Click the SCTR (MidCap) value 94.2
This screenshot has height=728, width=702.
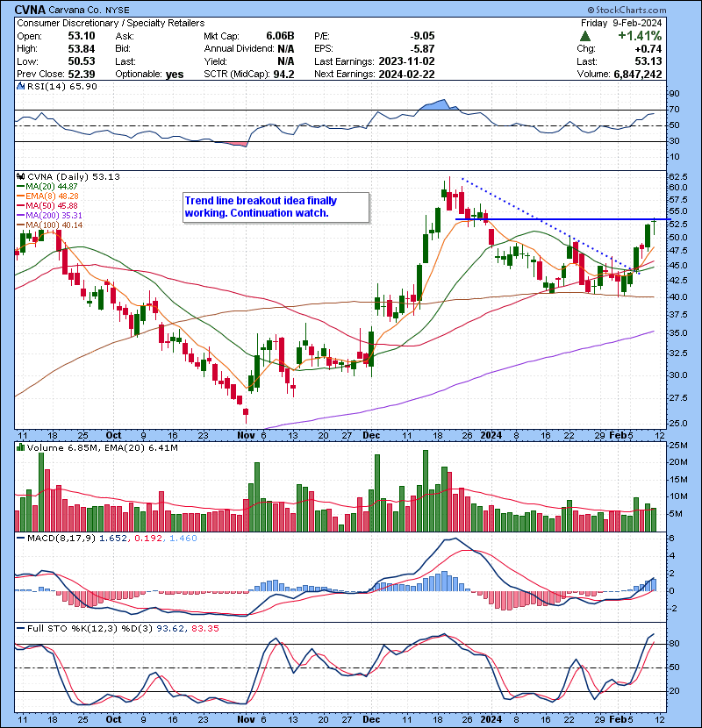(283, 75)
